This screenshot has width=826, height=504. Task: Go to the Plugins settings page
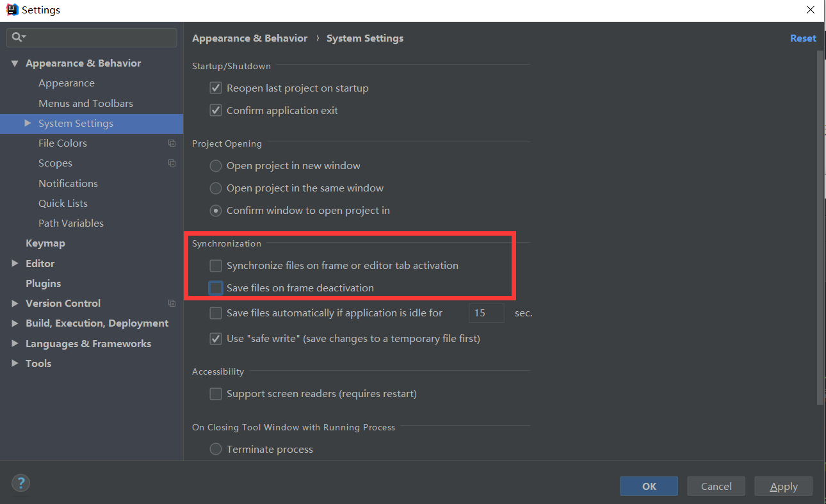click(x=43, y=284)
